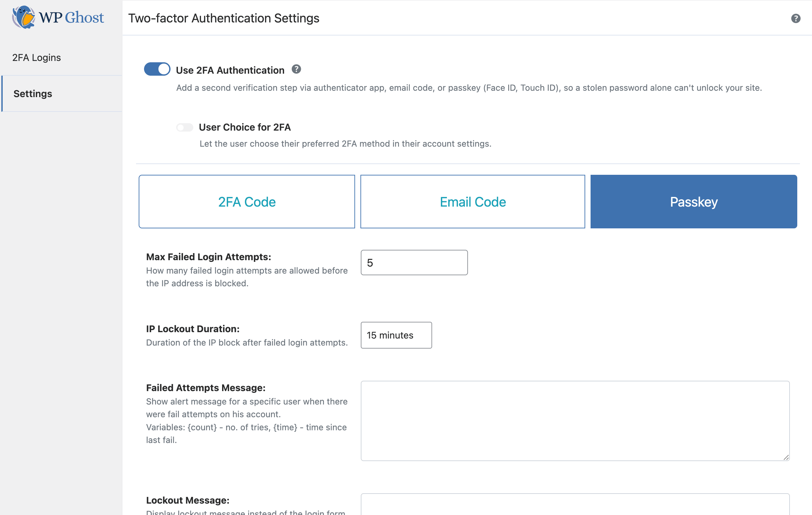Click the WP Ghost ghost mascot logo

23,17
